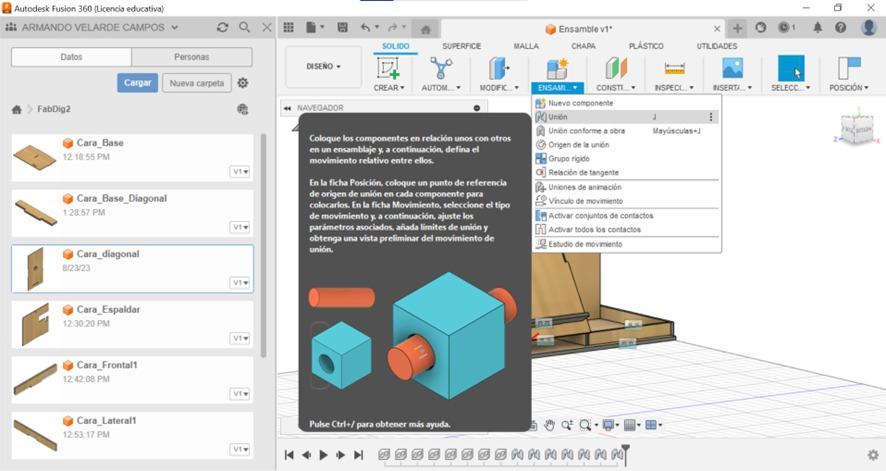Screen dimensions: 886x471
Task: Open data panel settings gear
Action: pyautogui.click(x=243, y=83)
